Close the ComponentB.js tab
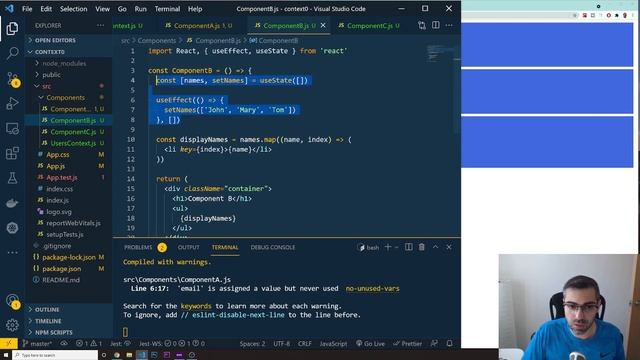The height and width of the screenshot is (360, 640). tap(323, 25)
